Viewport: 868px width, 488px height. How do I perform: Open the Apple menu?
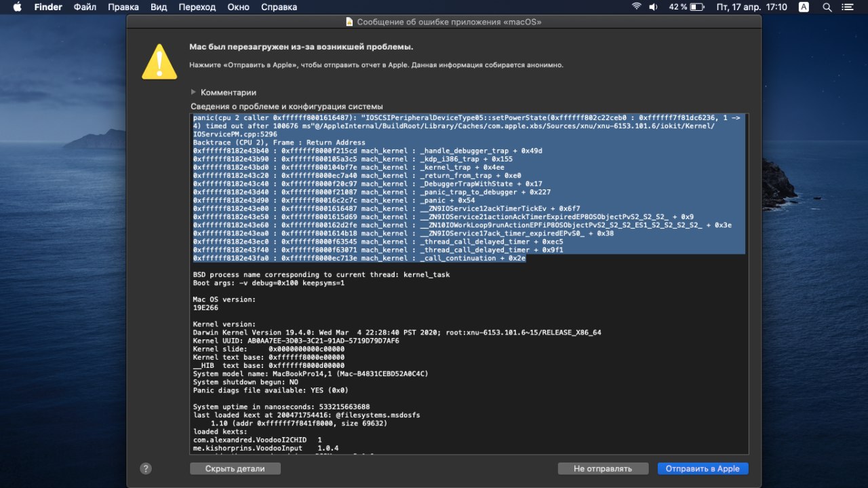pyautogui.click(x=18, y=7)
